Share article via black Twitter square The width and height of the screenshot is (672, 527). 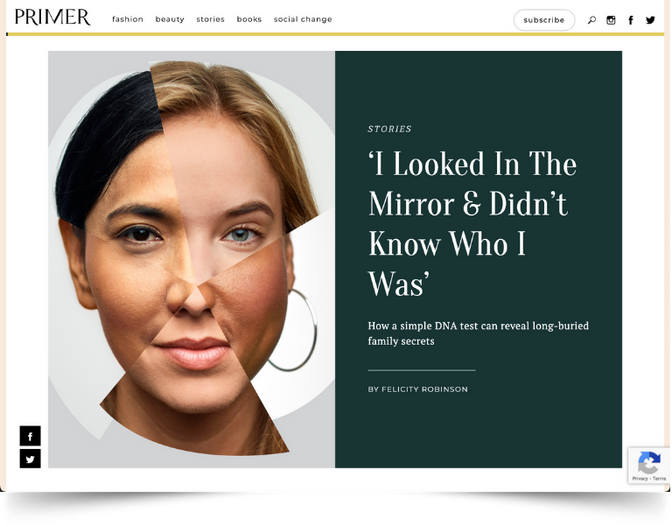pyautogui.click(x=30, y=459)
